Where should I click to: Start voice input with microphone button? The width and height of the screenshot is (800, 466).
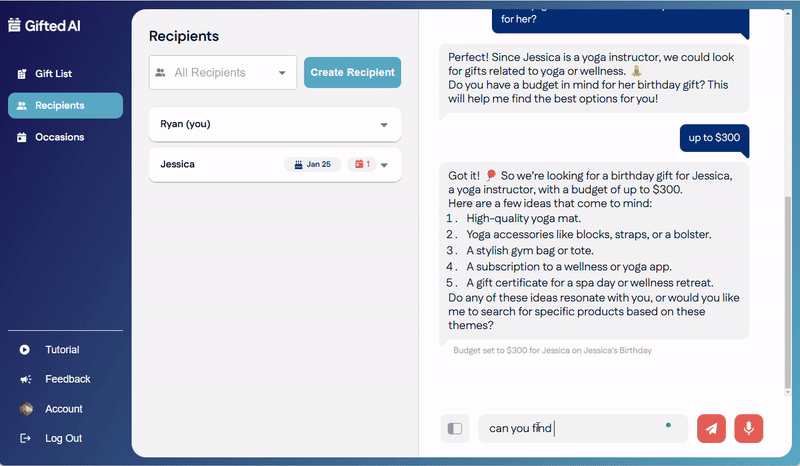748,428
